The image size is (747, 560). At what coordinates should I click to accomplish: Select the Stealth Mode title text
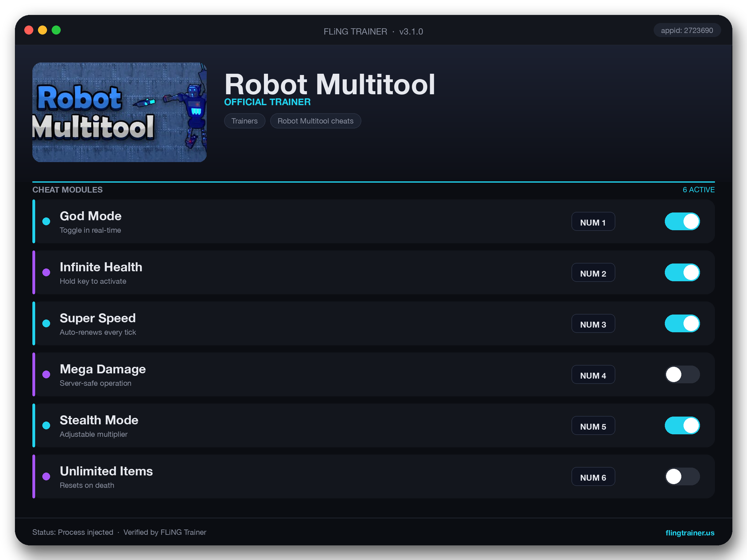[99, 420]
